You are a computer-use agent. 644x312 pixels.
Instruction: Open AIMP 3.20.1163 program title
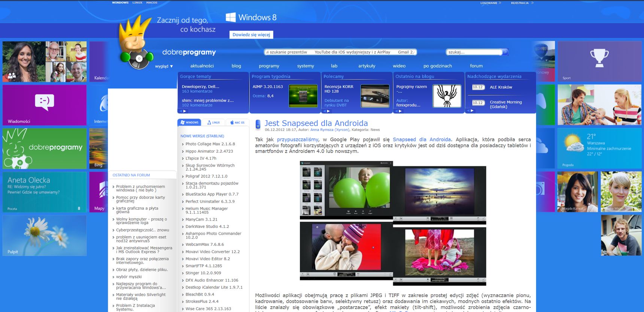pos(268,87)
